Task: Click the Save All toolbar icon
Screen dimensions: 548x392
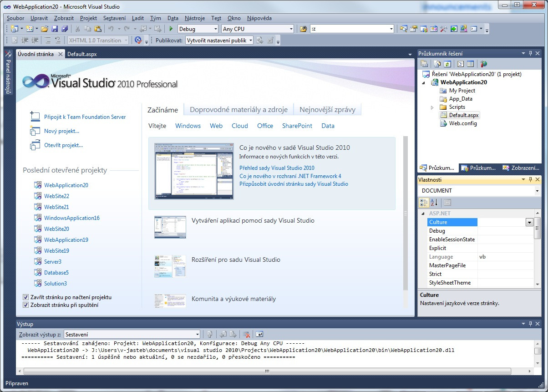Action: click(x=64, y=29)
